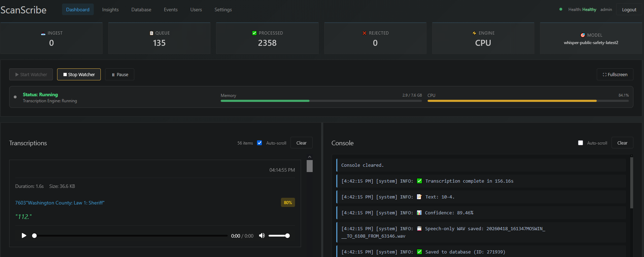644x257 pixels.
Task: Adjust the audio volume slider
Action: tap(279, 235)
